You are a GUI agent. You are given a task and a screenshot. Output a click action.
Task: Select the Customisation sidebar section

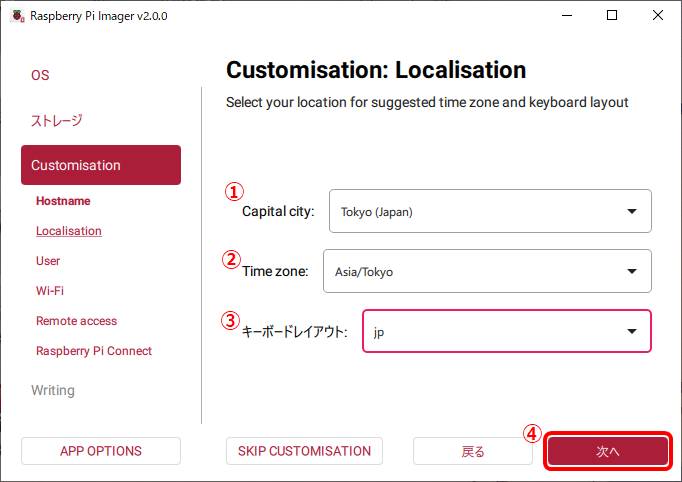pyautogui.click(x=101, y=165)
